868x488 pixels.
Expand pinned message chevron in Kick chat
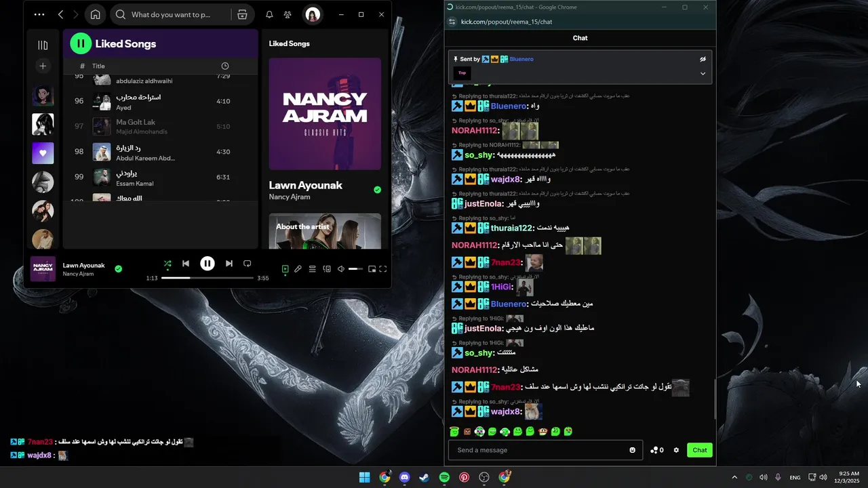coord(703,73)
